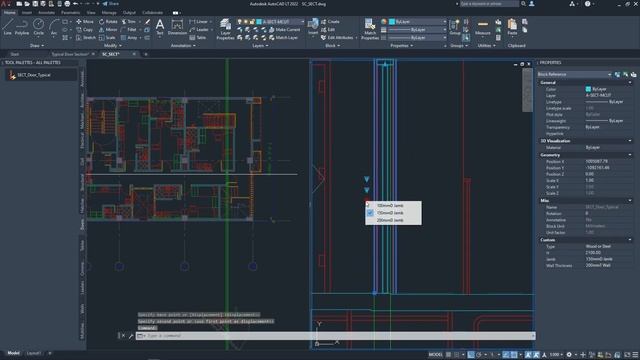This screenshot has width=640, height=360.
Task: Select the Polyline tool
Action: [x=22, y=27]
